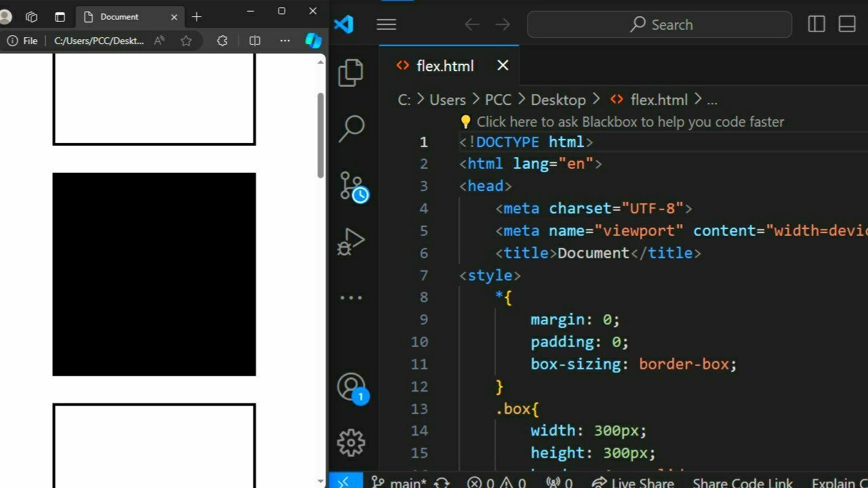Expand the flex.html breadcrumb segment
Screen dimensions: 868x488
(x=649, y=100)
